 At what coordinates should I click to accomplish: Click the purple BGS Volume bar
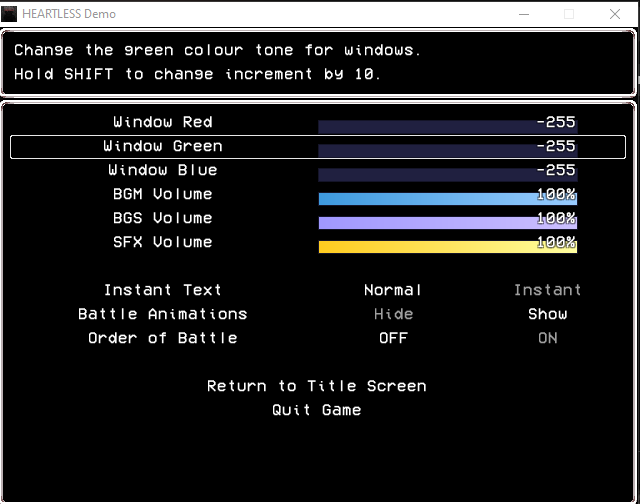[x=448, y=223]
